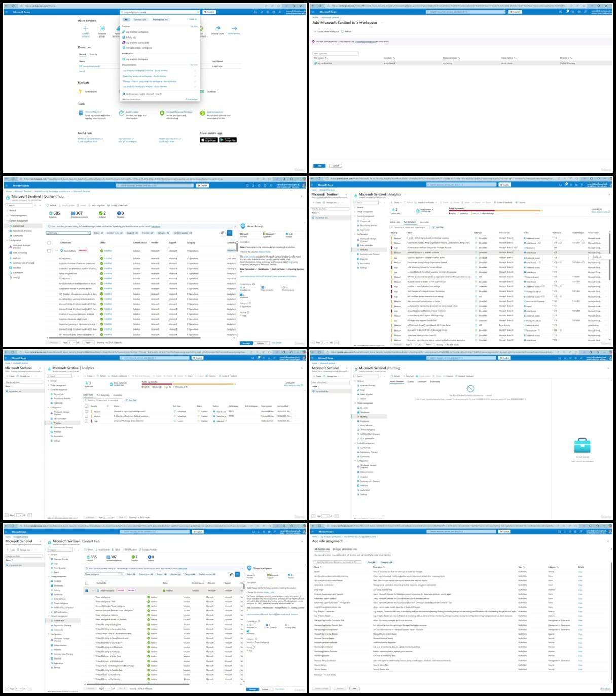Click Add button on Add Sentinel to workspace page
Viewport: 616px width, 696px height.
point(319,166)
